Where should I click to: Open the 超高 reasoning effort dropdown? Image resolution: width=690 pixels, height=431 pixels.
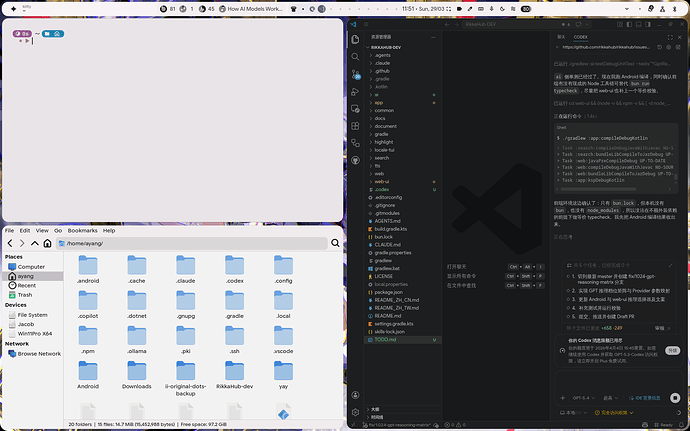(611, 398)
